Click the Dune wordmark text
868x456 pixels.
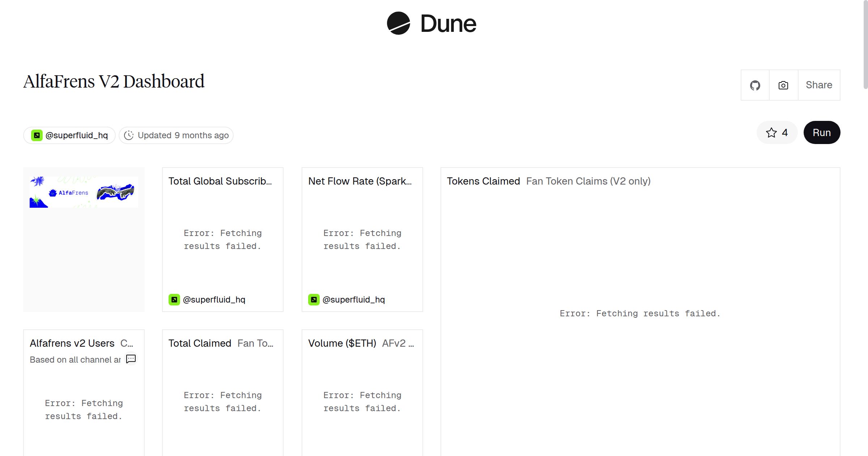coord(448,24)
